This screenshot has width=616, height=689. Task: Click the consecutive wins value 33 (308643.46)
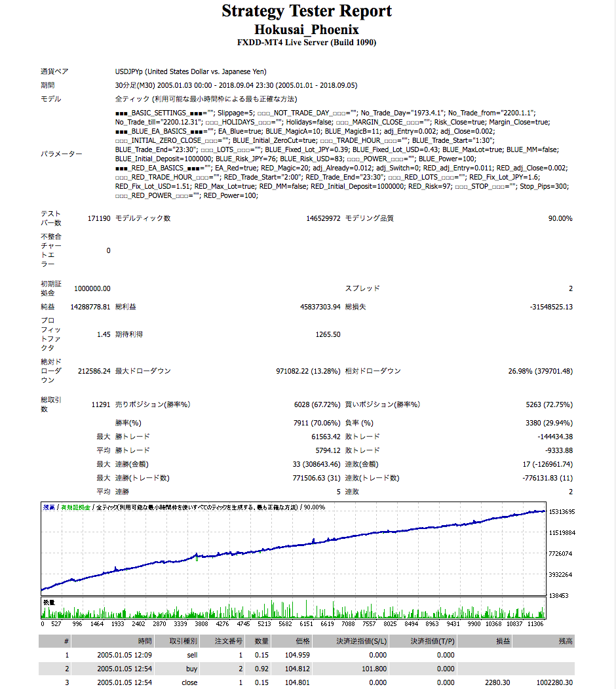(317, 464)
